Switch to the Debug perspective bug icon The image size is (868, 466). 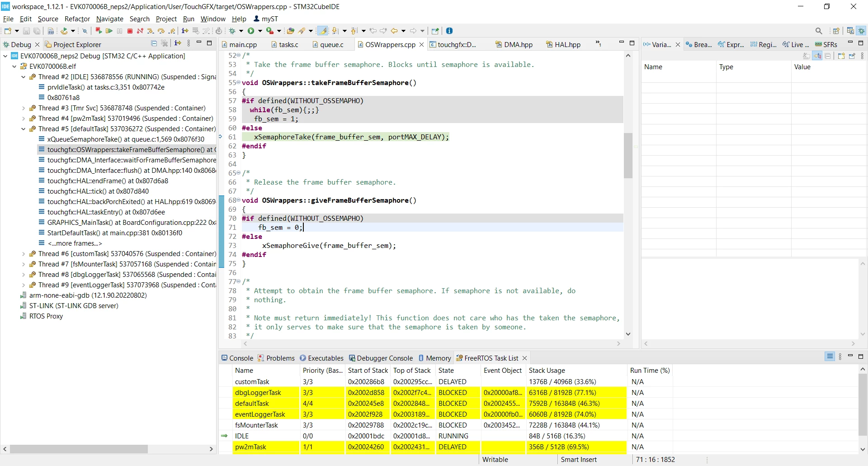(x=862, y=31)
